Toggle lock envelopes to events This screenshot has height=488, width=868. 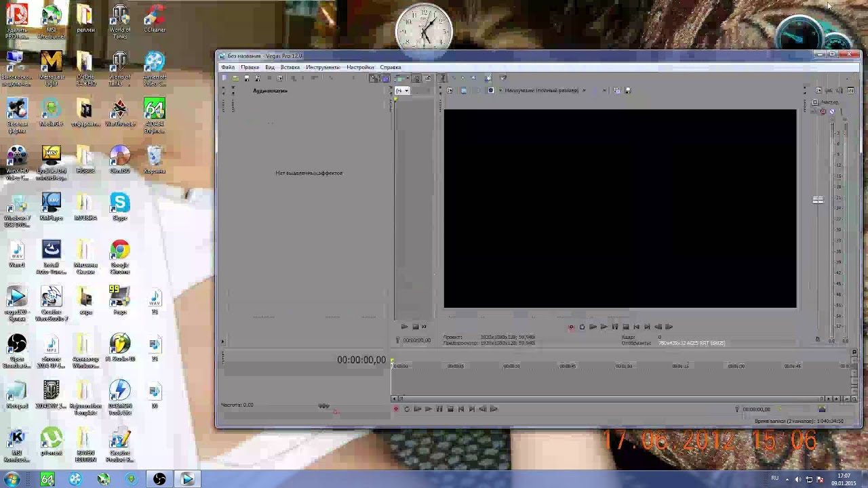point(417,78)
